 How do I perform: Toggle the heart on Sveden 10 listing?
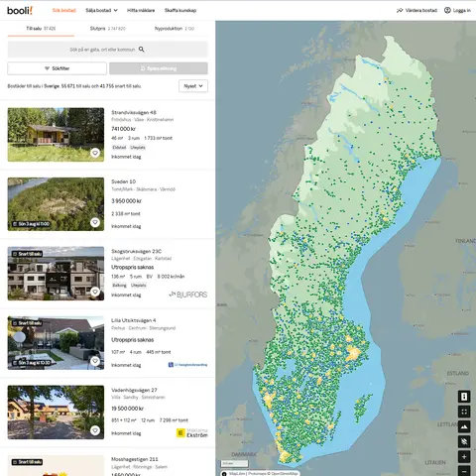pyautogui.click(x=95, y=222)
